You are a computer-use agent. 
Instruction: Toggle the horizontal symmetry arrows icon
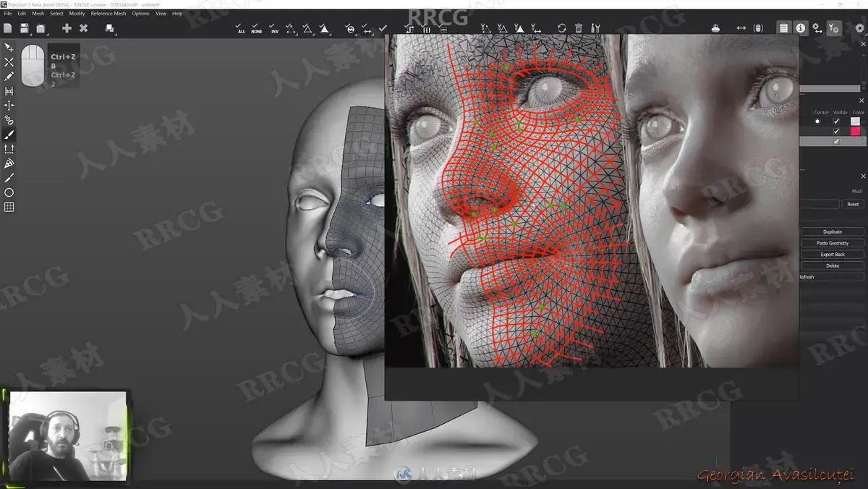click(x=741, y=28)
